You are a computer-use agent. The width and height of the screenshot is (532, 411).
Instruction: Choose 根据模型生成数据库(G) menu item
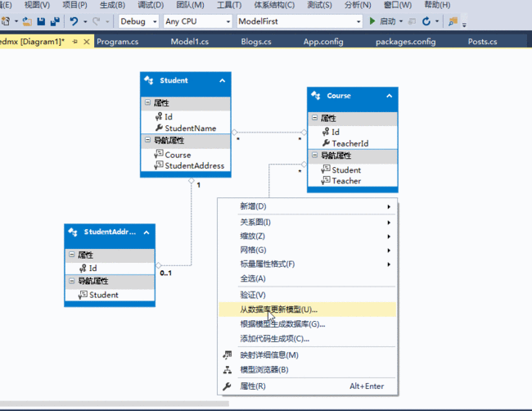(308, 324)
